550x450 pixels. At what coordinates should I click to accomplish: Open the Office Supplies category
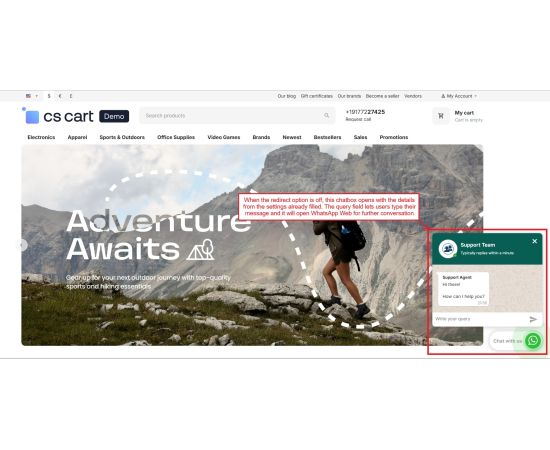pyautogui.click(x=176, y=137)
